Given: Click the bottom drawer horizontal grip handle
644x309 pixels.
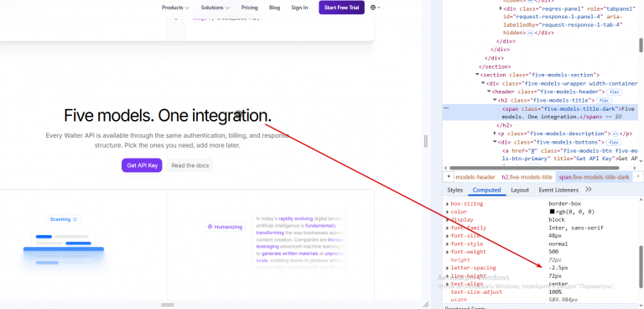Looking at the screenshot, I should (x=168, y=305).
